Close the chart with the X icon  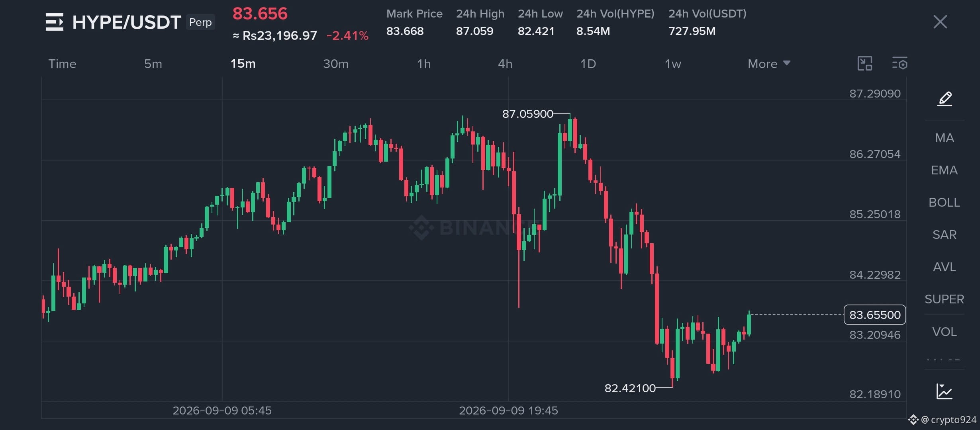tap(940, 22)
